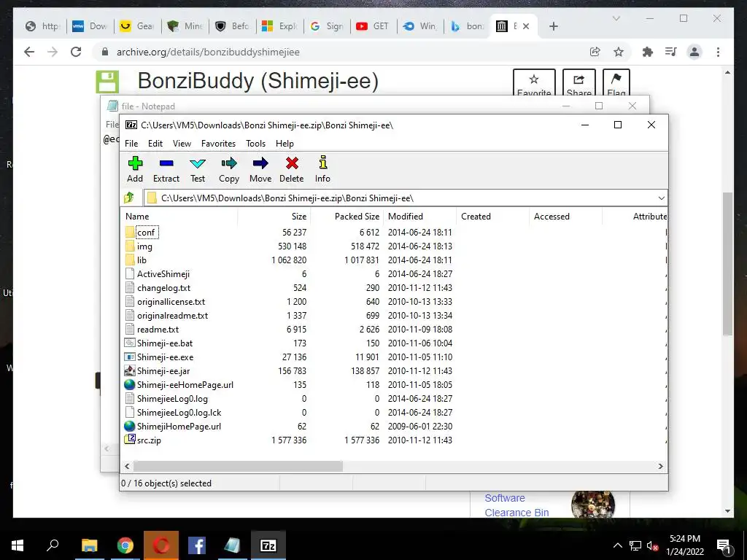Select the img folder
This screenshot has height=560, width=747.
click(139, 246)
